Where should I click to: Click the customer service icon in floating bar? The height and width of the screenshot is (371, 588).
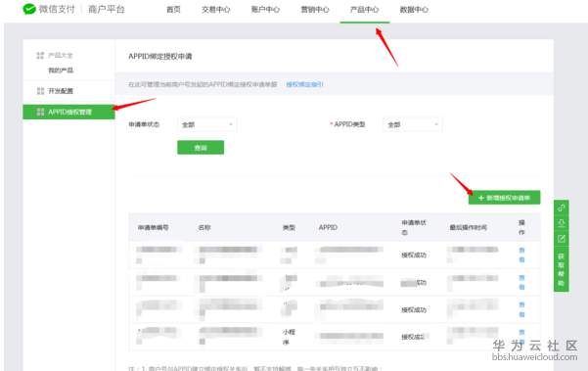[x=561, y=223]
